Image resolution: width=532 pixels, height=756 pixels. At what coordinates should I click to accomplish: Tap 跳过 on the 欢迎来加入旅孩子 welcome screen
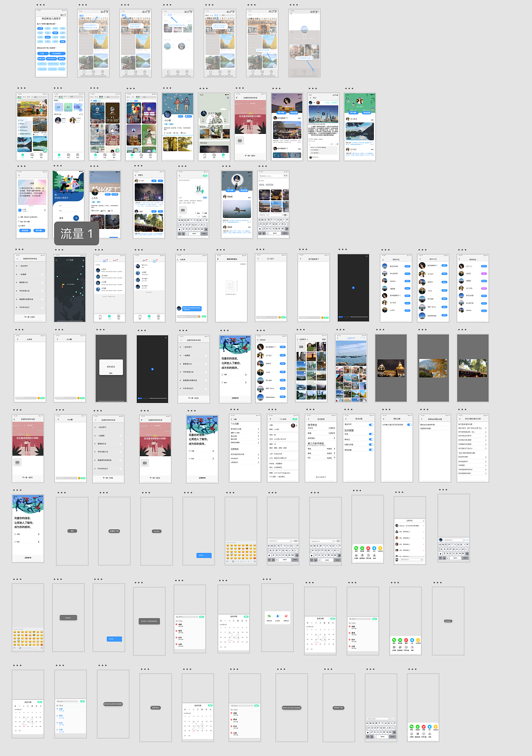point(62,15)
